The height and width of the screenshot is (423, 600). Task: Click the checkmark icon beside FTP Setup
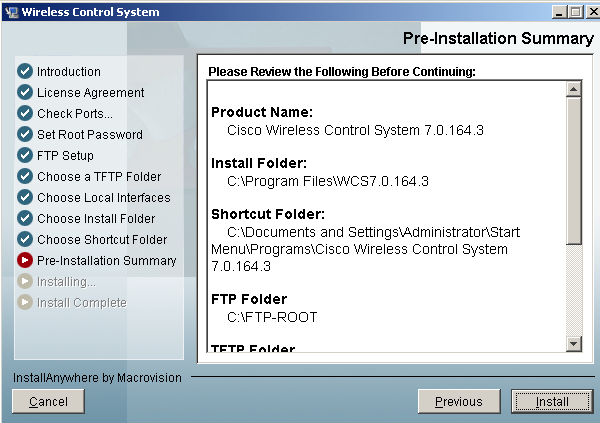point(25,156)
